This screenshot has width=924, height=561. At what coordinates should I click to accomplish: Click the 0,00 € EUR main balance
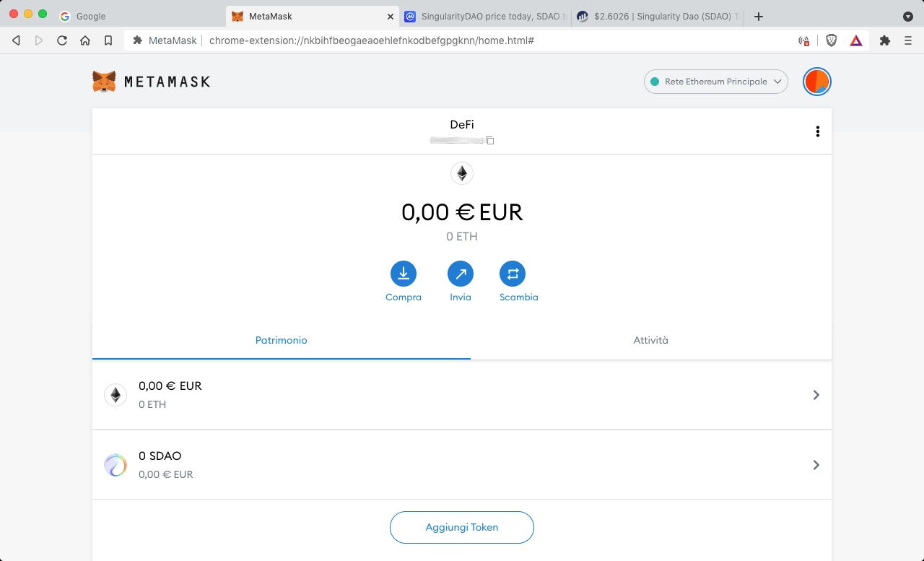462,212
